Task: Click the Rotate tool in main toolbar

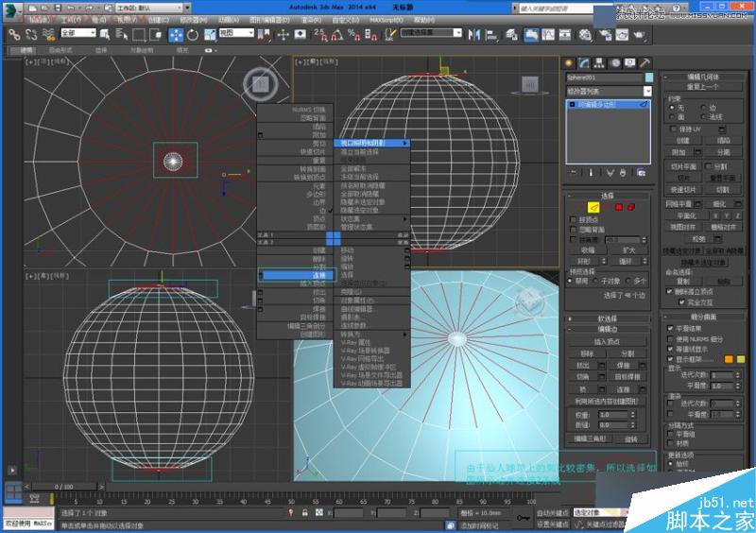Action: [x=193, y=34]
